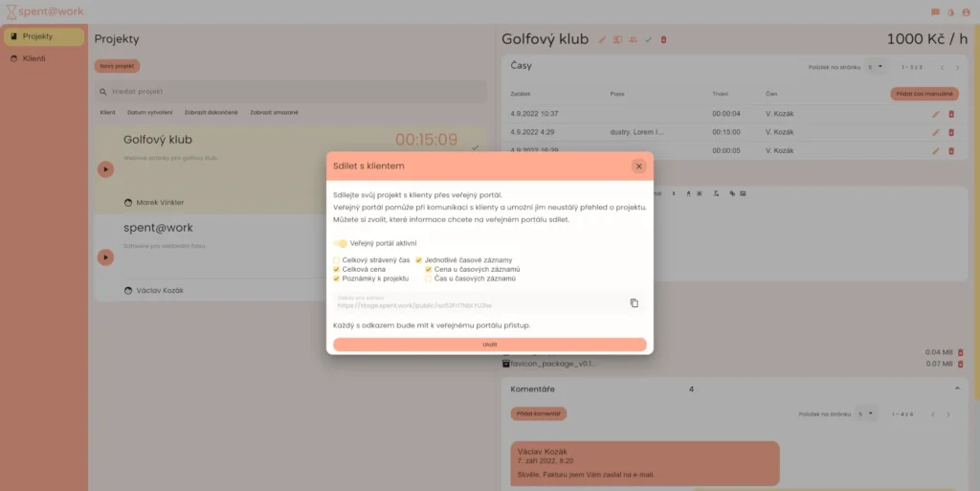The height and width of the screenshot is (491, 980).
Task: Click the Začátek column header
Action: tap(520, 94)
